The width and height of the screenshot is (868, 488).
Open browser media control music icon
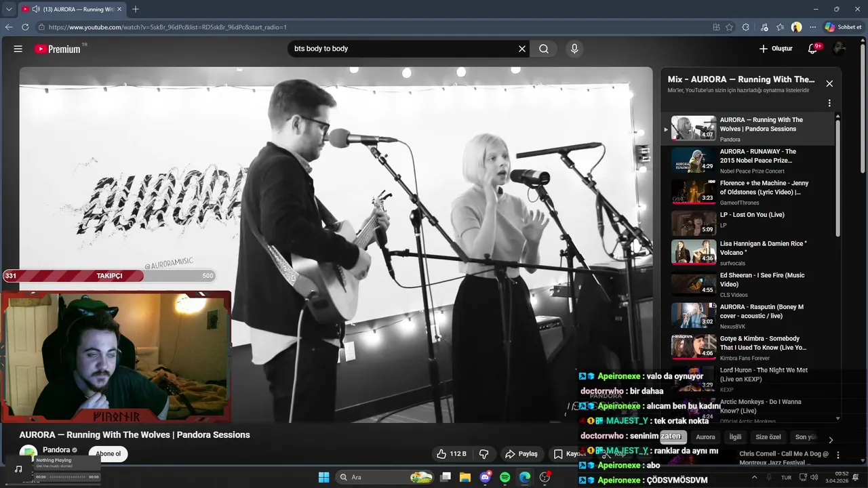click(764, 27)
